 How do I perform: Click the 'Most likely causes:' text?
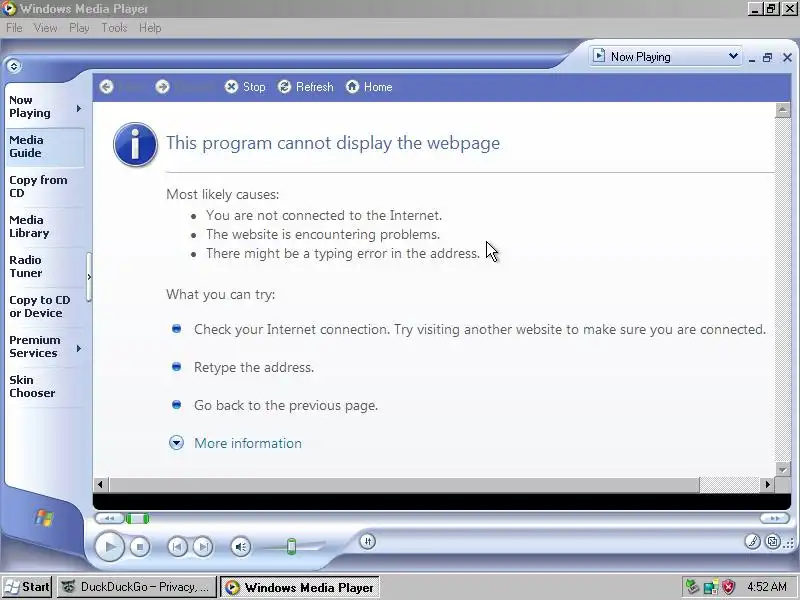click(222, 194)
